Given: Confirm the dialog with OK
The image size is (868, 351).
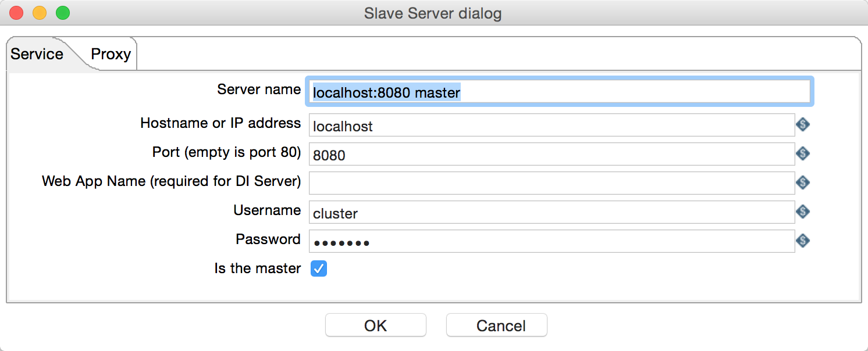Looking at the screenshot, I should pyautogui.click(x=375, y=325).
